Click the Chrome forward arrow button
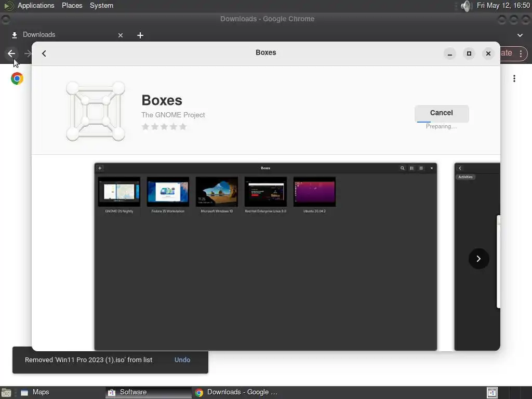Viewport: 532px width, 399px height. pyautogui.click(x=28, y=54)
